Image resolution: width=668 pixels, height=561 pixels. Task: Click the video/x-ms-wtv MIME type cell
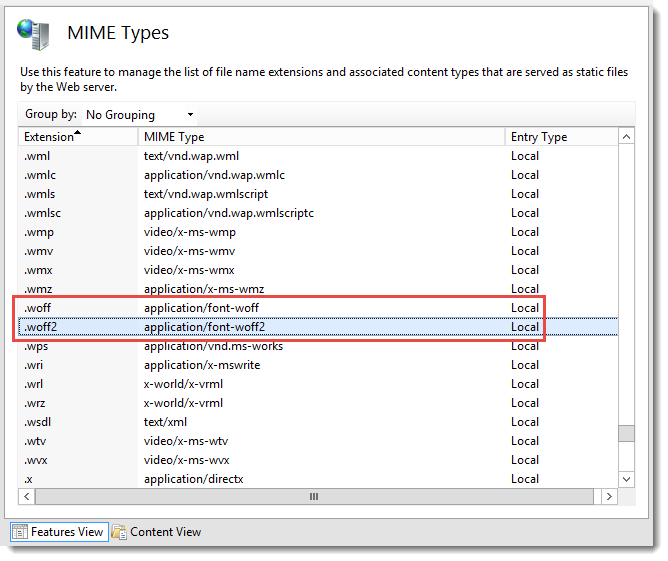(186, 441)
